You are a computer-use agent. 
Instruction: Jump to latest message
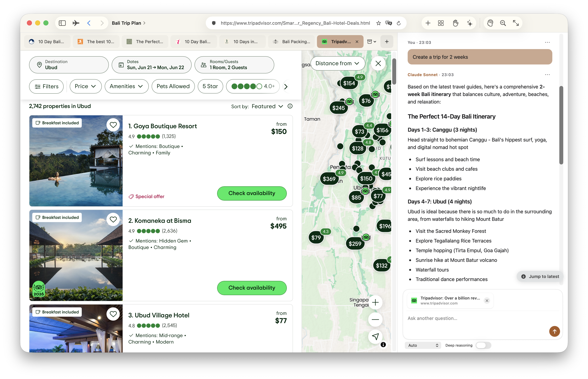[x=540, y=277]
